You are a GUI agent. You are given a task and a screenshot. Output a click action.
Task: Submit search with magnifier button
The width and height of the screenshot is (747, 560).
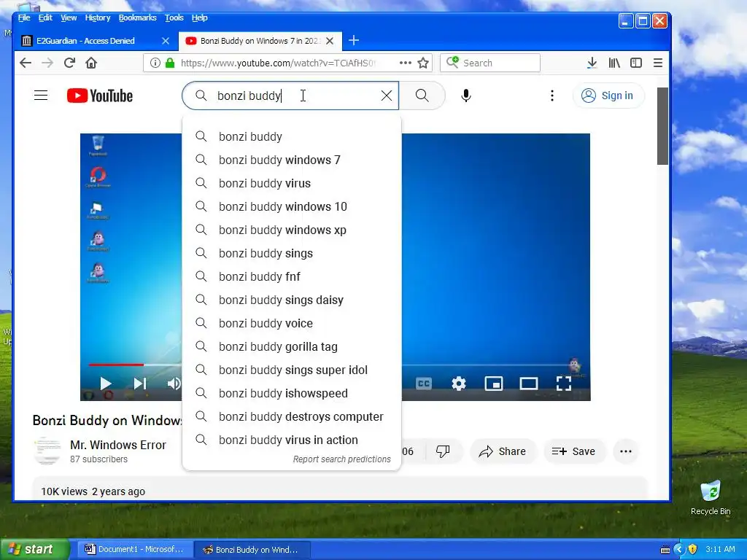pos(422,96)
